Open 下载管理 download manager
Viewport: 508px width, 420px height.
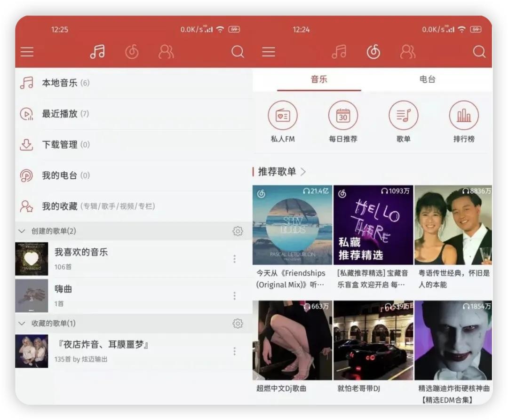[60, 145]
